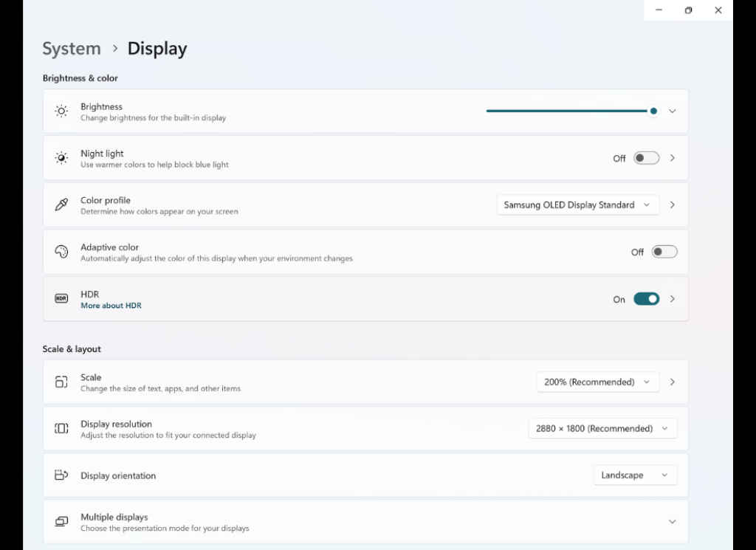Enable Adaptive color
756x550 pixels.
(x=664, y=251)
